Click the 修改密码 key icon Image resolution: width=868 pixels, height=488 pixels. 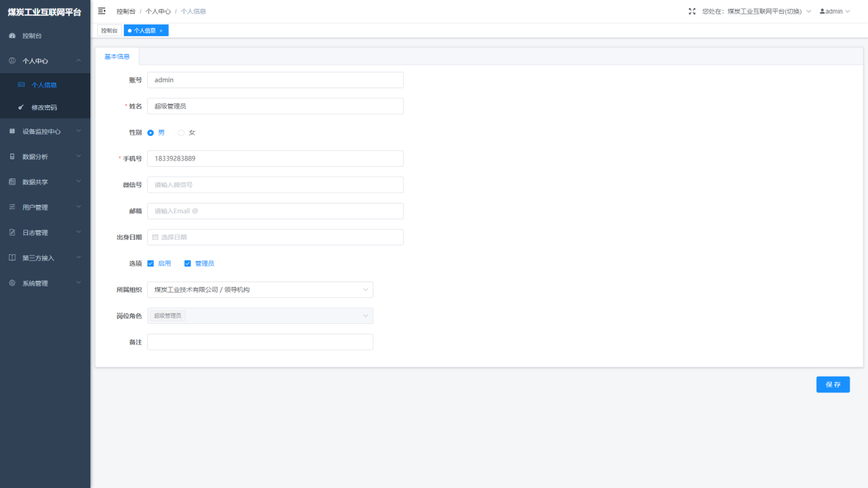coord(21,107)
